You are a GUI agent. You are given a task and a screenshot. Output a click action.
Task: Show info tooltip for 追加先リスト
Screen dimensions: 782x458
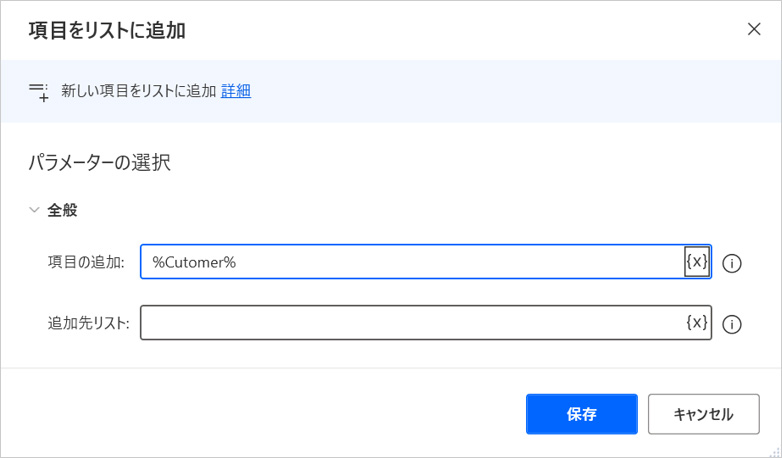(x=732, y=324)
